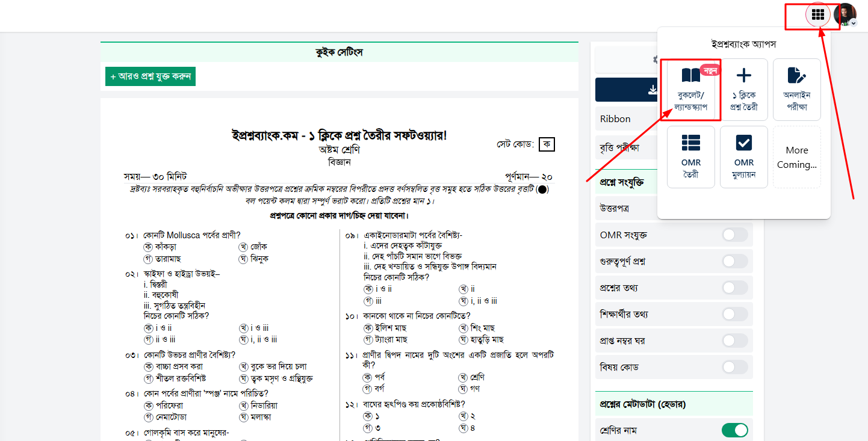Select option পরিফেরা in question ০৪

tap(163, 406)
